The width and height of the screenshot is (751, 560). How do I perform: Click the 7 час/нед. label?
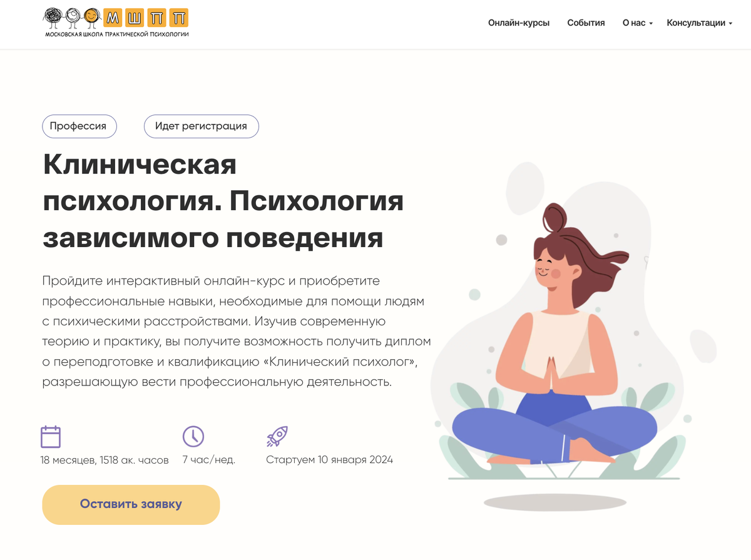[x=209, y=460]
